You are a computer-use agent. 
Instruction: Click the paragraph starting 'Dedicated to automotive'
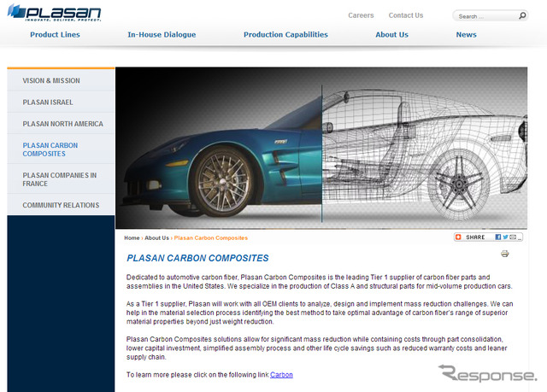(319, 282)
